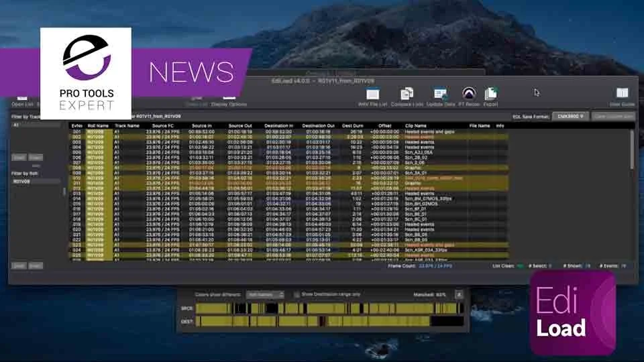Select event row 003
Viewport: 644px width, 362px height.
coord(288,142)
